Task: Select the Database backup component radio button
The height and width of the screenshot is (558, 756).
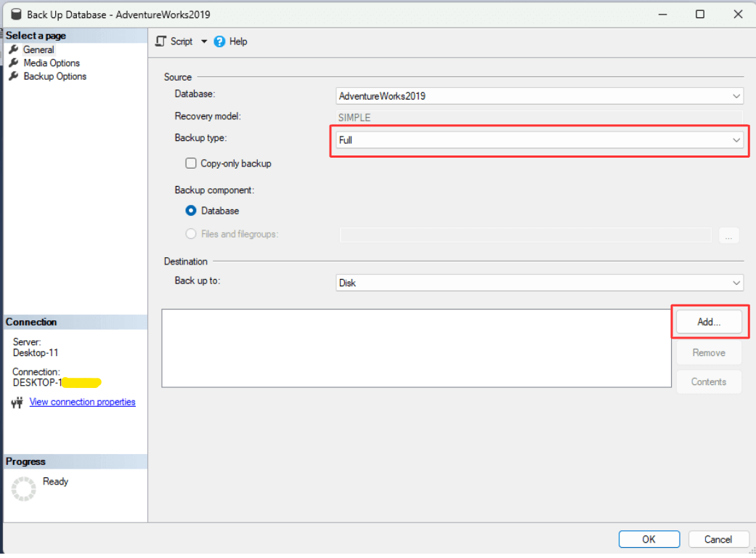Action: [x=191, y=211]
